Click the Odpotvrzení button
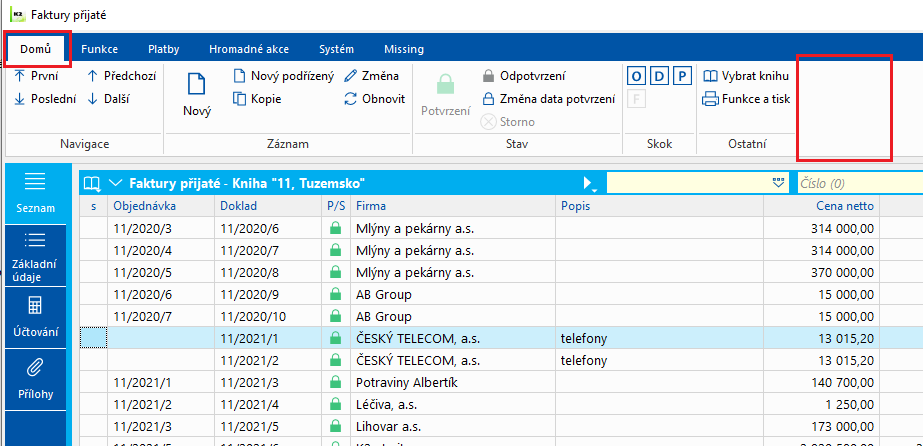 524,76
